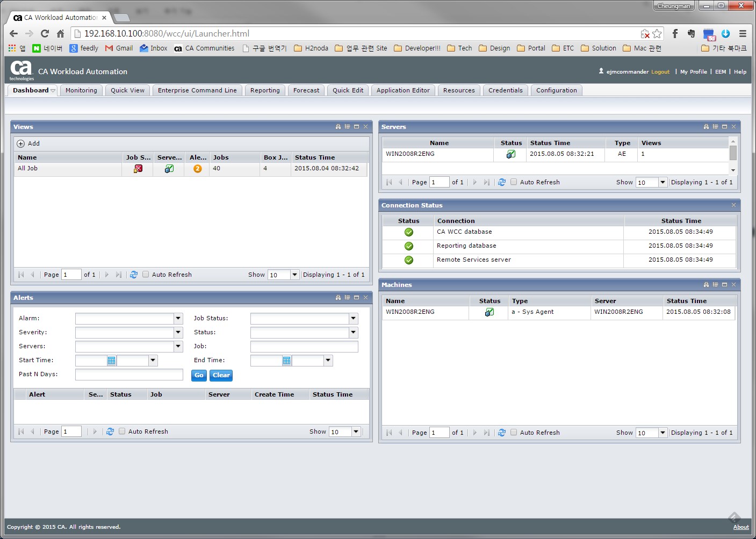Switch to the Monitoring tab
This screenshot has width=756, height=539.
pyautogui.click(x=81, y=90)
